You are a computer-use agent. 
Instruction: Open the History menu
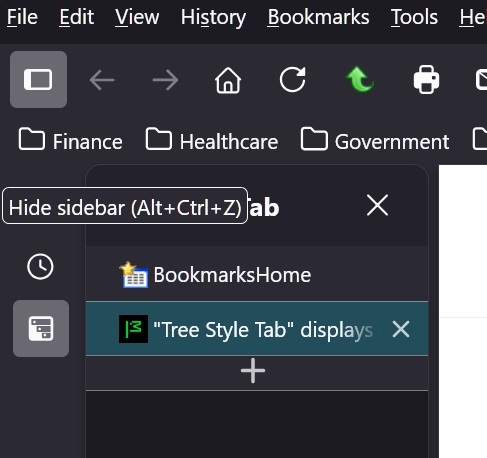click(x=214, y=17)
